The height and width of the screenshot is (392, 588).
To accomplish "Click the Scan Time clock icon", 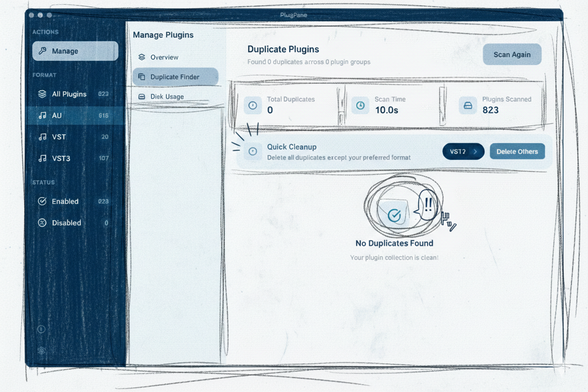I will tap(360, 106).
